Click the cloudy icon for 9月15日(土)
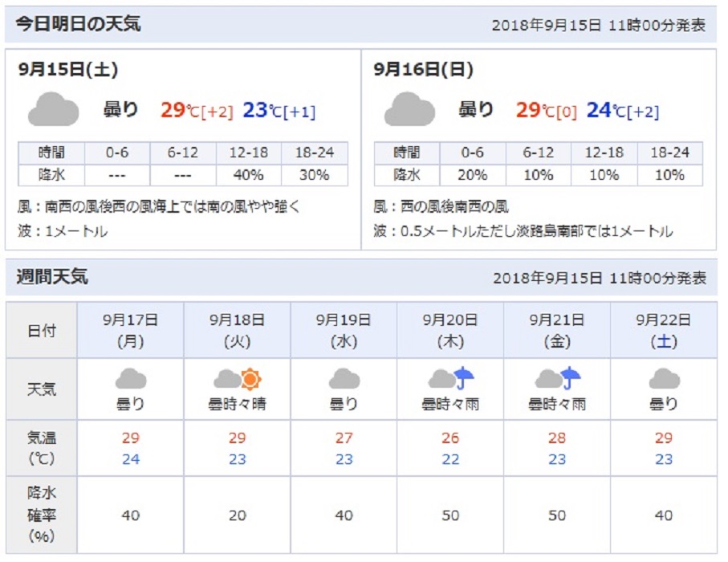This screenshot has width=728, height=562. (x=54, y=109)
